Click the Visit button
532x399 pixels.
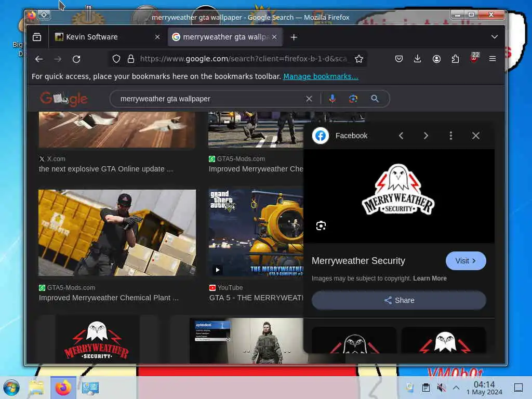[466, 261]
